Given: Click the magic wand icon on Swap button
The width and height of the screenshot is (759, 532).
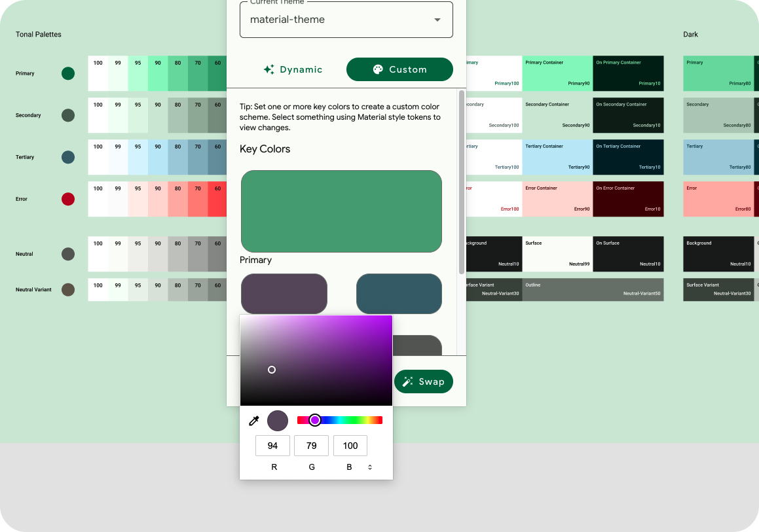Looking at the screenshot, I should pyautogui.click(x=408, y=381).
